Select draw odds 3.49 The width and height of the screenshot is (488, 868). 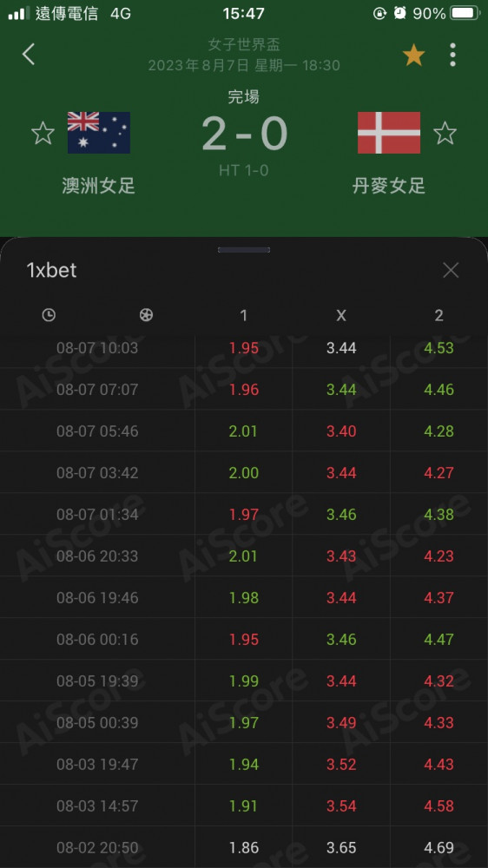pyautogui.click(x=341, y=722)
